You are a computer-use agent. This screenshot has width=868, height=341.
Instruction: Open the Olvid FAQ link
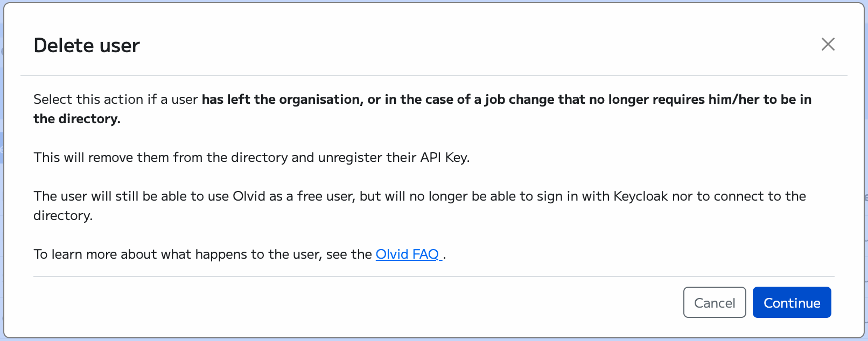click(408, 254)
